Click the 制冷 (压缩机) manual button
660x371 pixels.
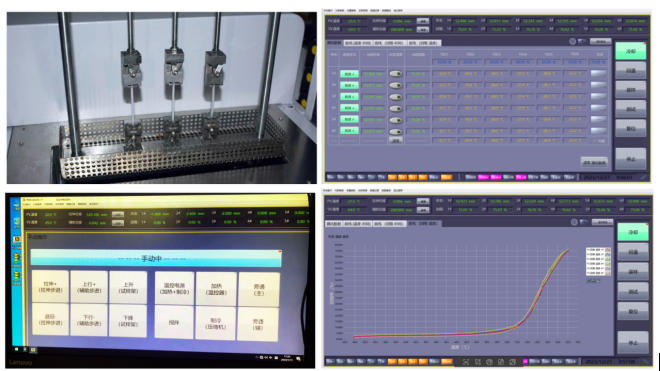point(216,323)
